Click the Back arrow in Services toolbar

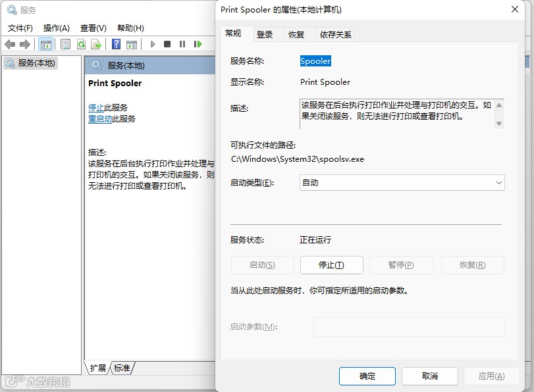pos(10,44)
